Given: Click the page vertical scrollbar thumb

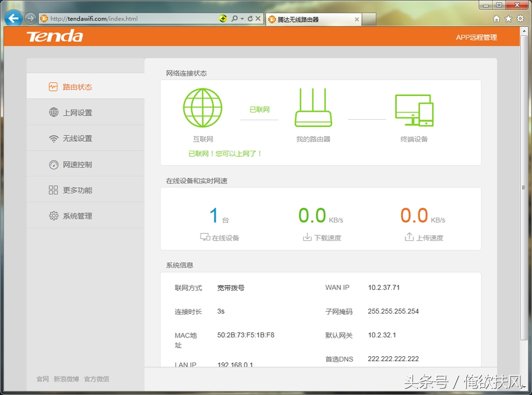Looking at the screenshot, I should coord(524,187).
